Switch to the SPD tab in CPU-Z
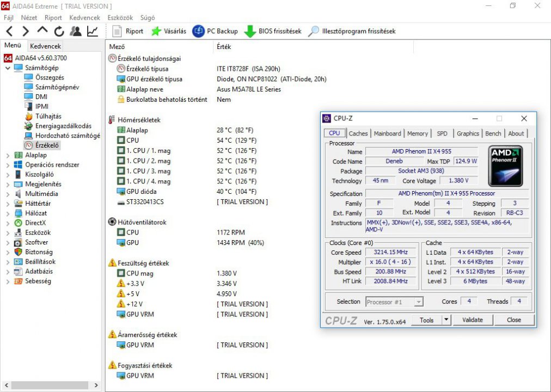The width and height of the screenshot is (551, 392). [442, 133]
